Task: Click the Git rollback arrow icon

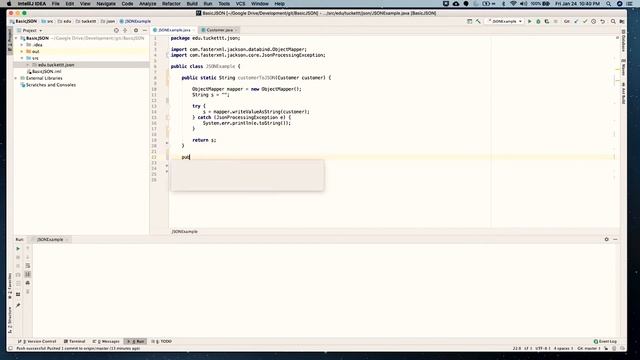Action: (602, 21)
